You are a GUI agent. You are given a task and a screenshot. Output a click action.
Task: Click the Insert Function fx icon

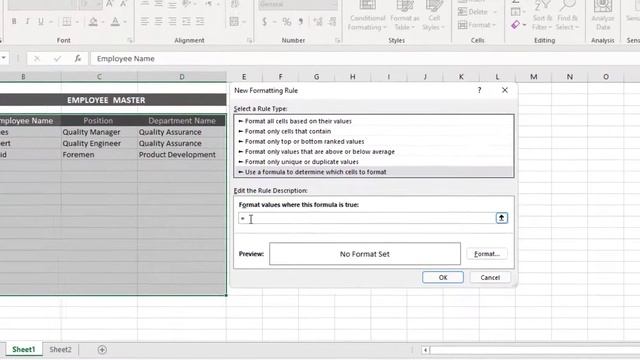[x=78, y=59]
